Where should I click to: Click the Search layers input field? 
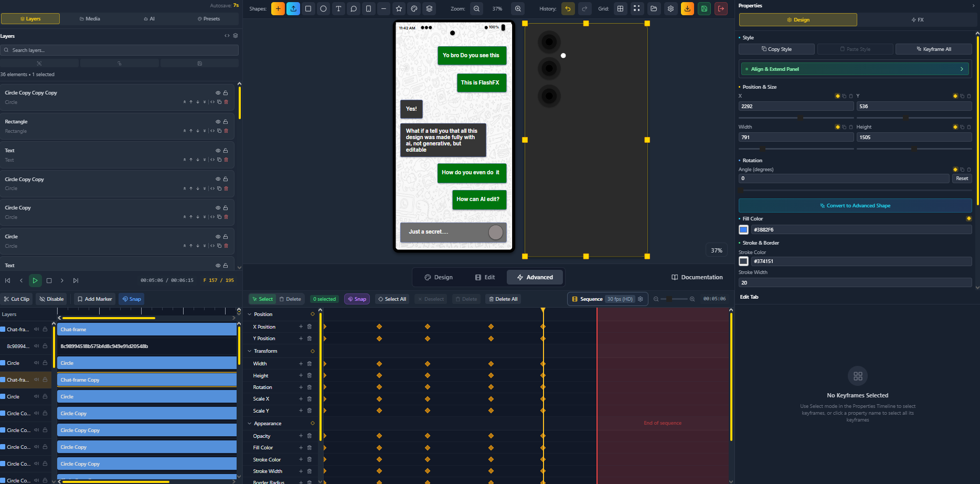pyautogui.click(x=120, y=50)
